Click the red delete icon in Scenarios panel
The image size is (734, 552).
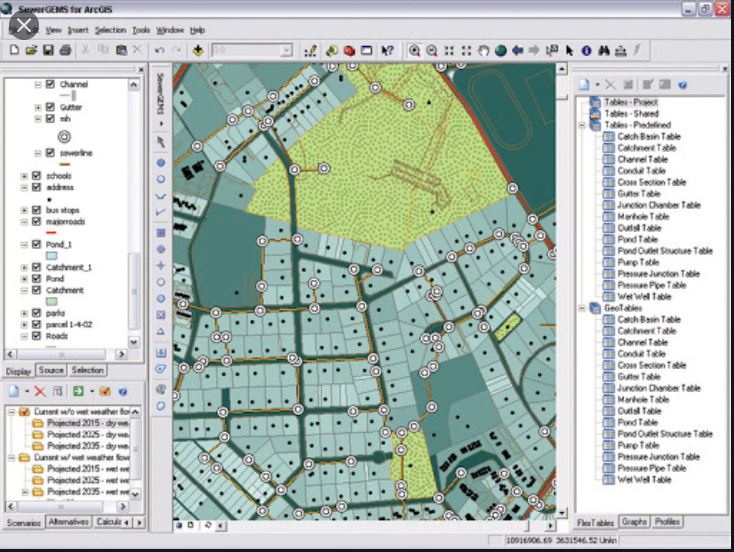click(40, 391)
